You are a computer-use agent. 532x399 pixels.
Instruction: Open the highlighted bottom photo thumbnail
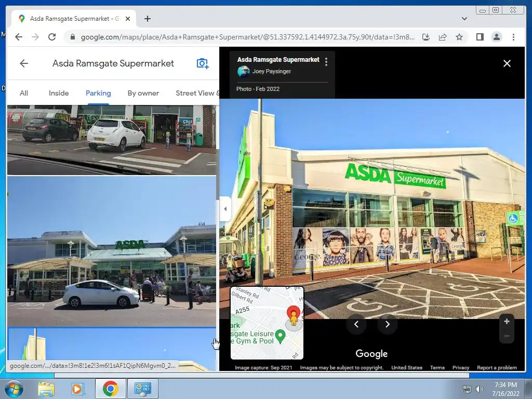tap(112, 350)
